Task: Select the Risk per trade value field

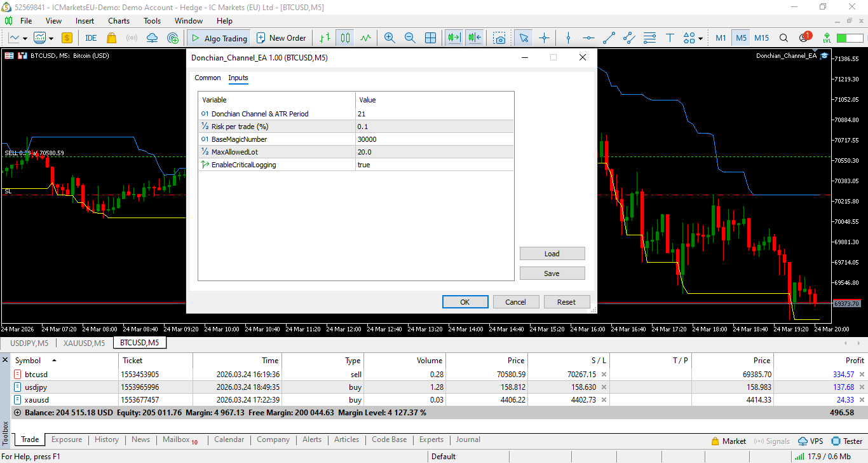Action: pyautogui.click(x=435, y=127)
